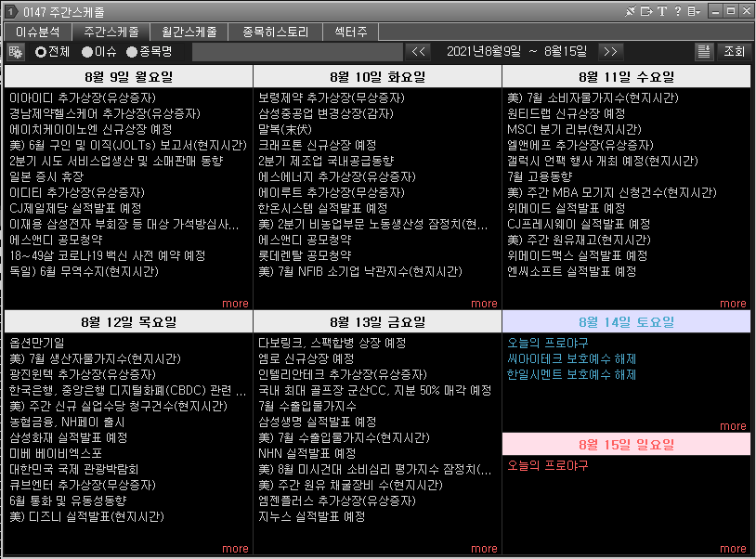Select 경남제약헬스케어 추가상장(유상증자) entry

[x=105, y=113]
